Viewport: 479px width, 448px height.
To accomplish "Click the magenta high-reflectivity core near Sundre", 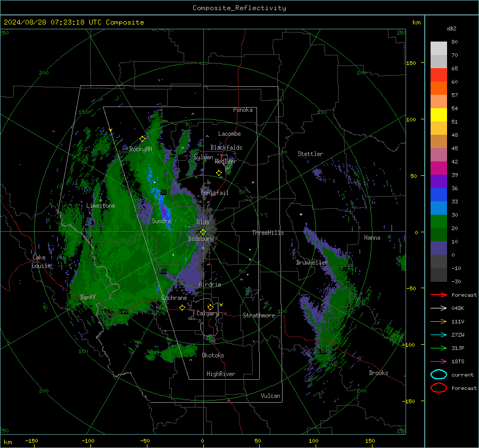I will (164, 211).
